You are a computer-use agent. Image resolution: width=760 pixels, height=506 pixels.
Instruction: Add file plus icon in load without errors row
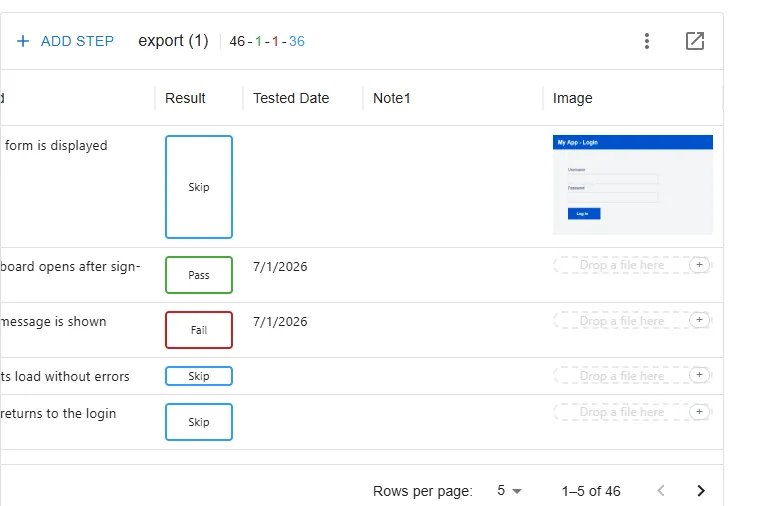(699, 375)
